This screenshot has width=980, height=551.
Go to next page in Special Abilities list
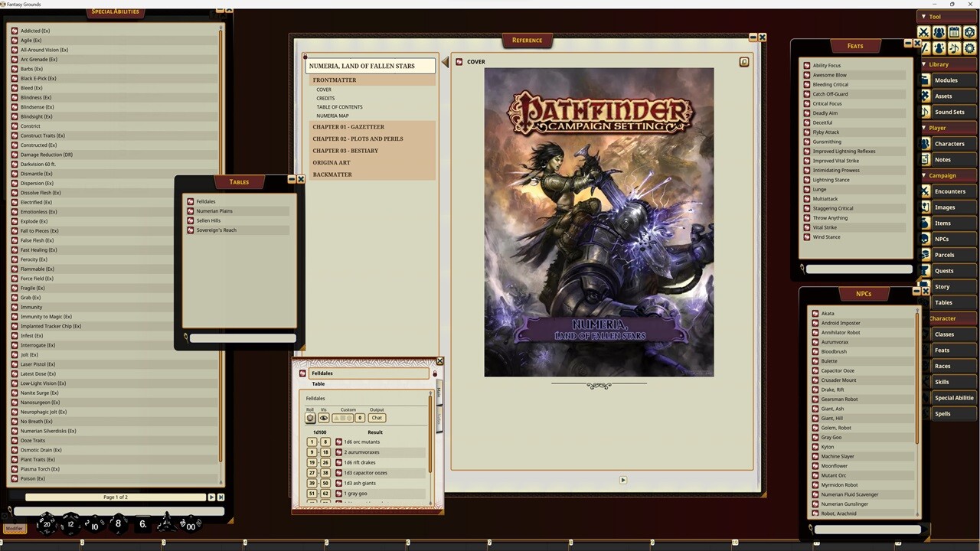211,497
